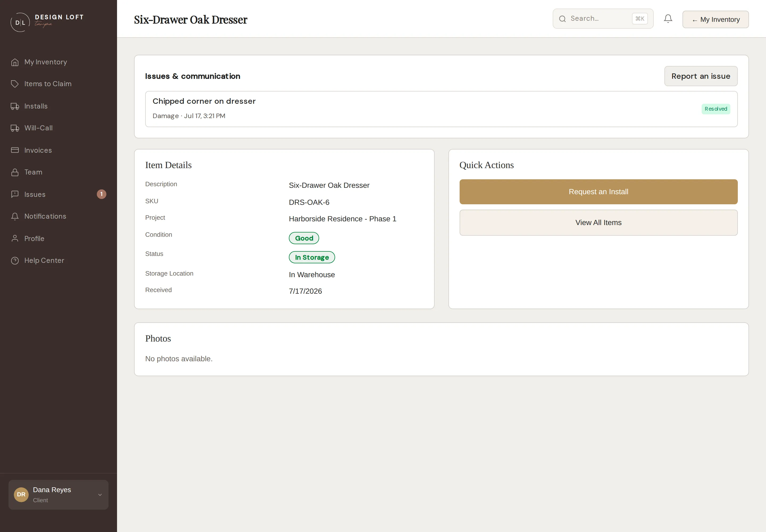Screen dimensions: 766x532
Task: Focus the Search input field
Action: pos(603,19)
